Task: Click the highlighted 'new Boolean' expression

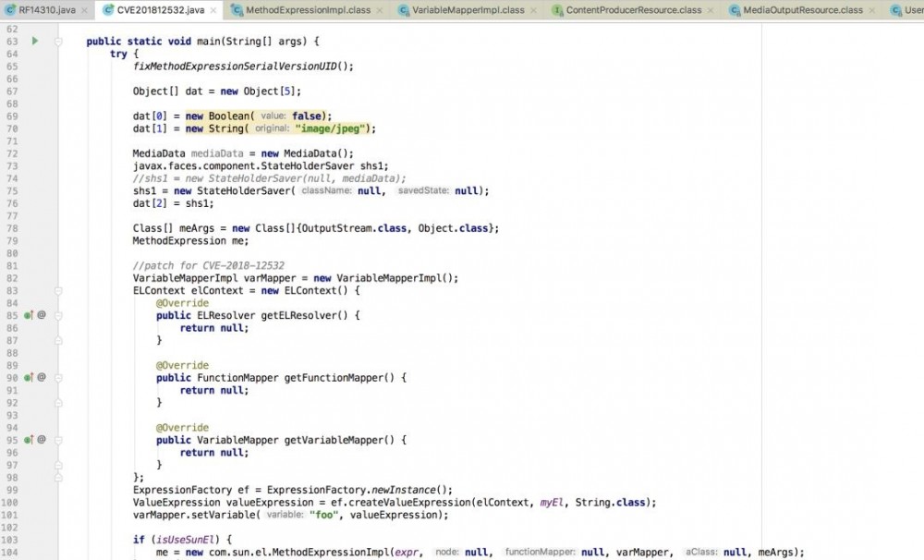Action: tap(220, 116)
